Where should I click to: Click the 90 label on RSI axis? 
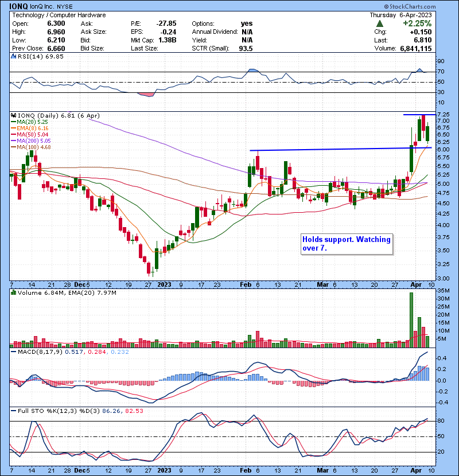pyautogui.click(x=441, y=61)
